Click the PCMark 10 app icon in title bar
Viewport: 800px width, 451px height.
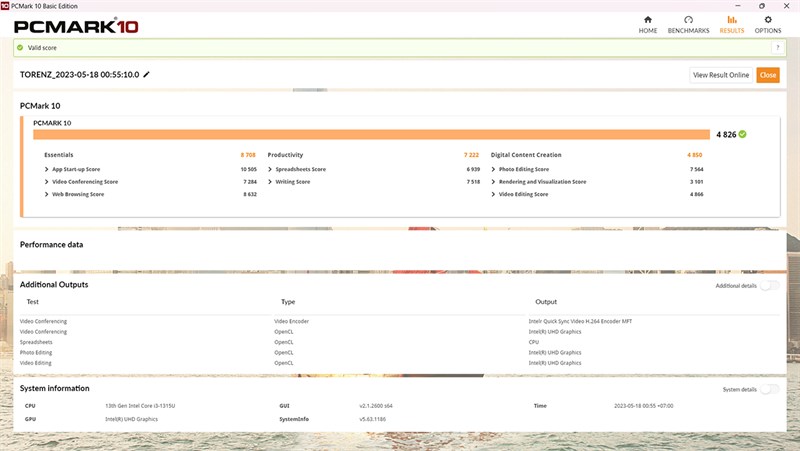pos(5,6)
